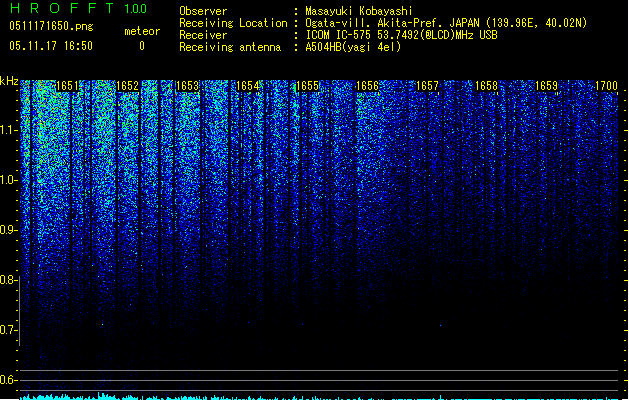Click the 1657 time marker
The height and width of the screenshot is (400, 629).
427,86
